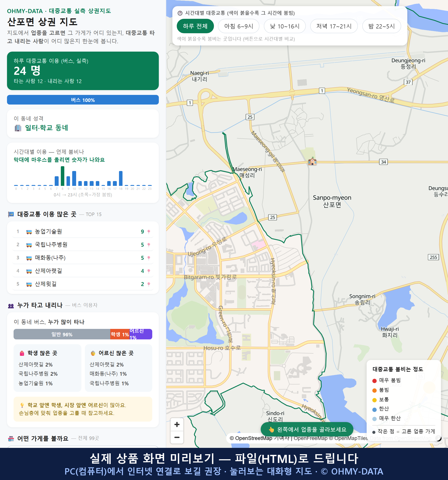Click the building icon next to 일터·학교 동네
This screenshot has width=448, height=480.
18,128
